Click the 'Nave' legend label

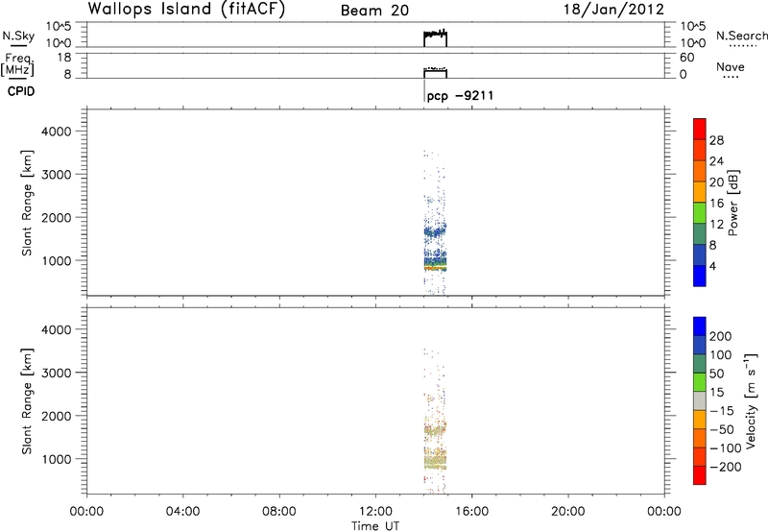coord(730,66)
